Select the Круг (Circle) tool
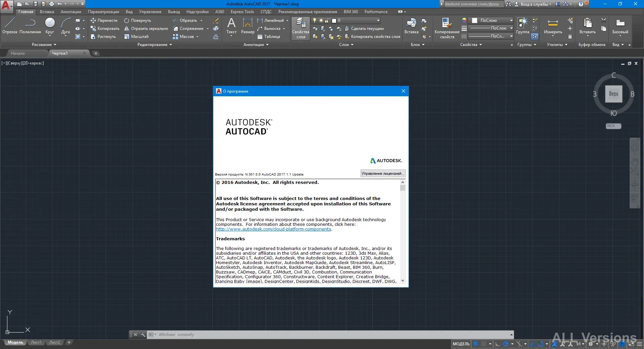The width and height of the screenshot is (644, 349). click(x=50, y=26)
